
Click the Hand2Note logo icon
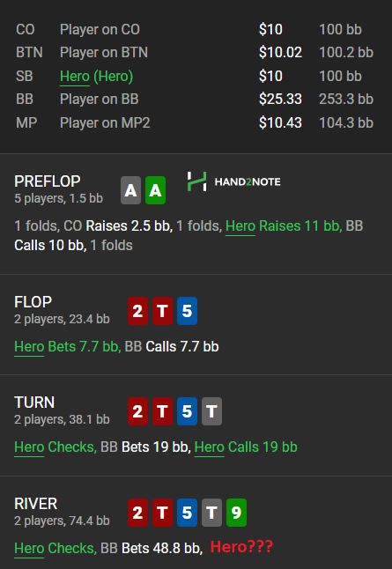pyautogui.click(x=196, y=181)
